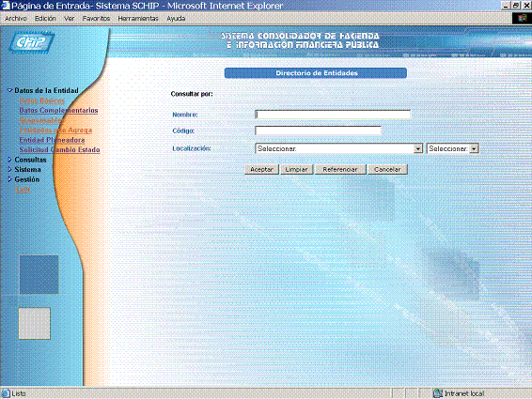Click the Internet Explorer title bar icon
The height and width of the screenshot is (399, 532).
[5, 6]
